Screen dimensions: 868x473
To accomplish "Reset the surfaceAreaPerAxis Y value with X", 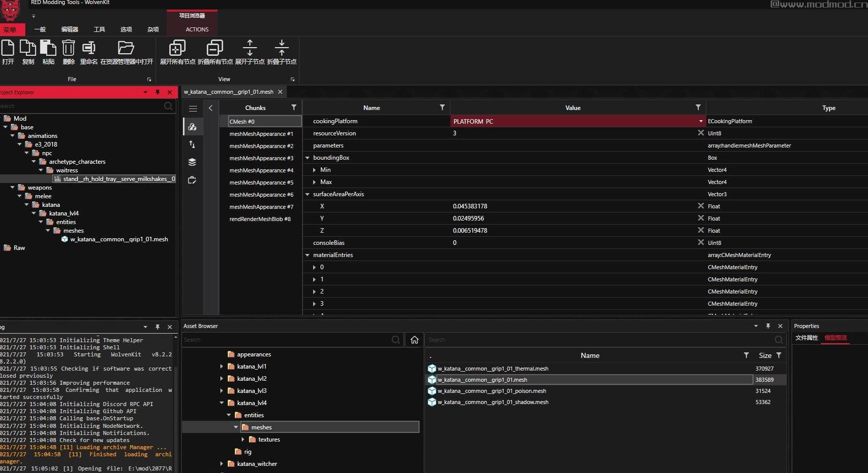I will point(701,218).
